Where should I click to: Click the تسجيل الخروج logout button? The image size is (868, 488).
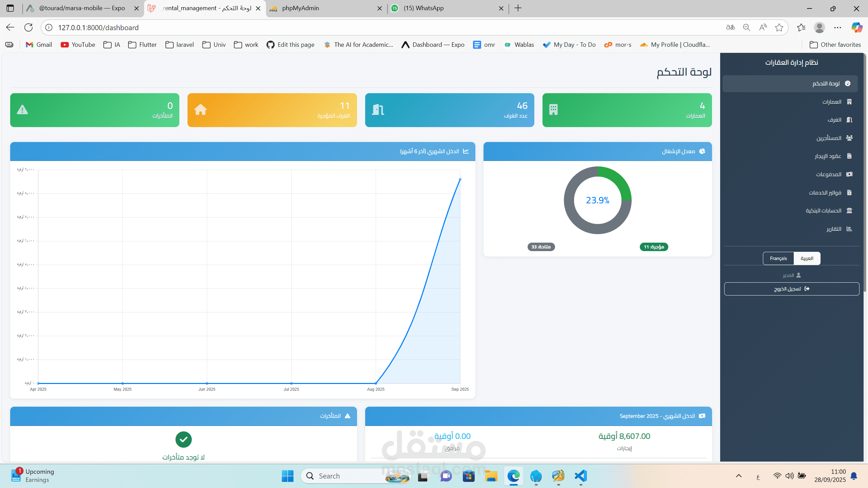[x=791, y=289]
